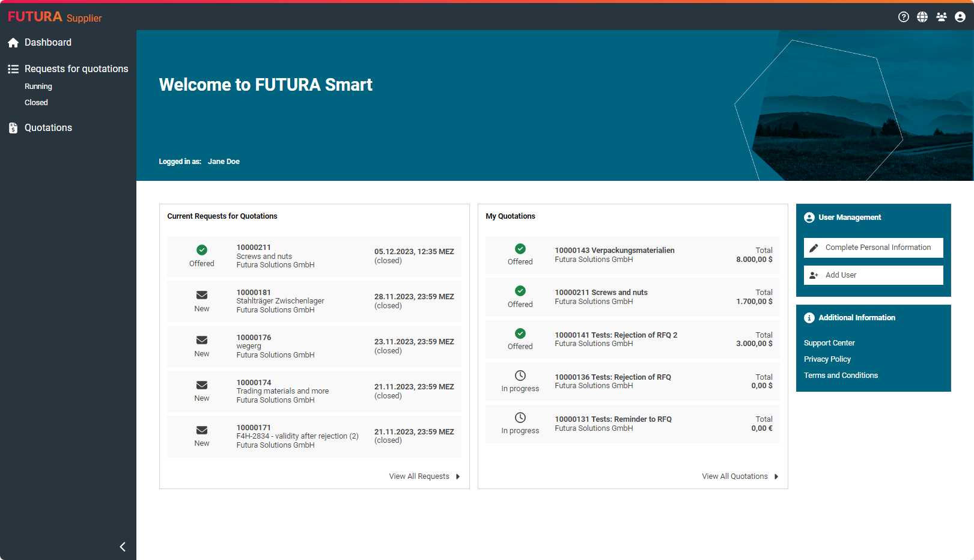Open the Privacy Policy link
Viewport: 974px width, 560px height.
pyautogui.click(x=827, y=359)
